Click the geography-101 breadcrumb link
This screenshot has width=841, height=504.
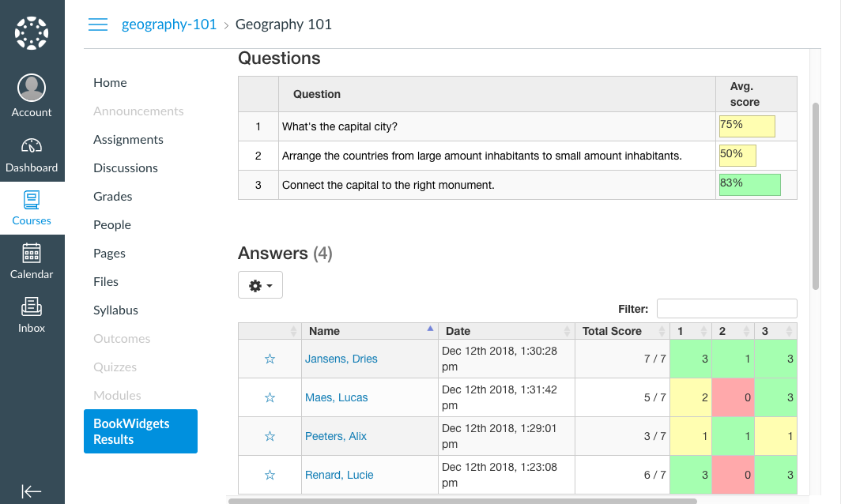(x=169, y=24)
